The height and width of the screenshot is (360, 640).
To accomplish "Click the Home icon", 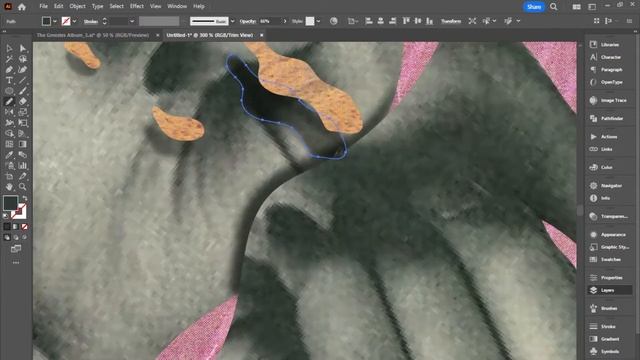I will 22,7.
